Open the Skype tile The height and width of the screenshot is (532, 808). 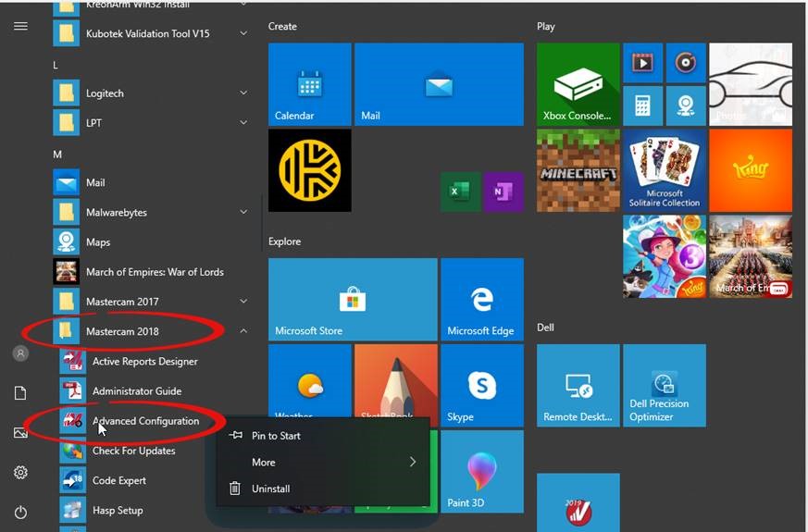click(482, 385)
